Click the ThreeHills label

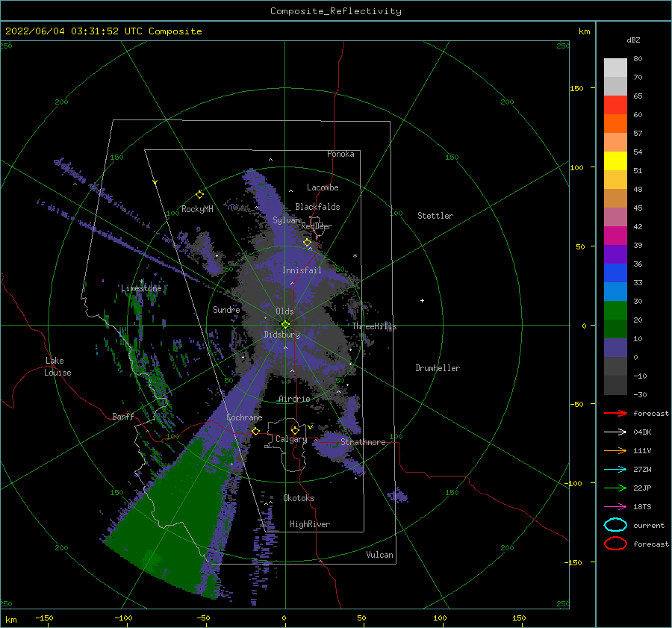[x=375, y=326]
